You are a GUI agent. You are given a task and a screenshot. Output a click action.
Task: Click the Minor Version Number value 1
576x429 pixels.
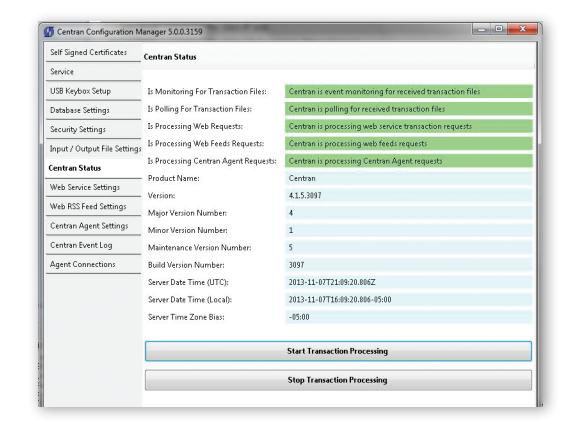click(x=408, y=230)
